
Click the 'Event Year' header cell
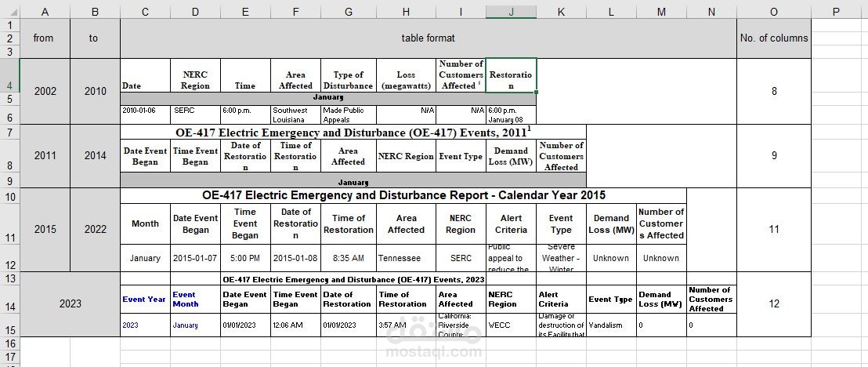(x=145, y=299)
